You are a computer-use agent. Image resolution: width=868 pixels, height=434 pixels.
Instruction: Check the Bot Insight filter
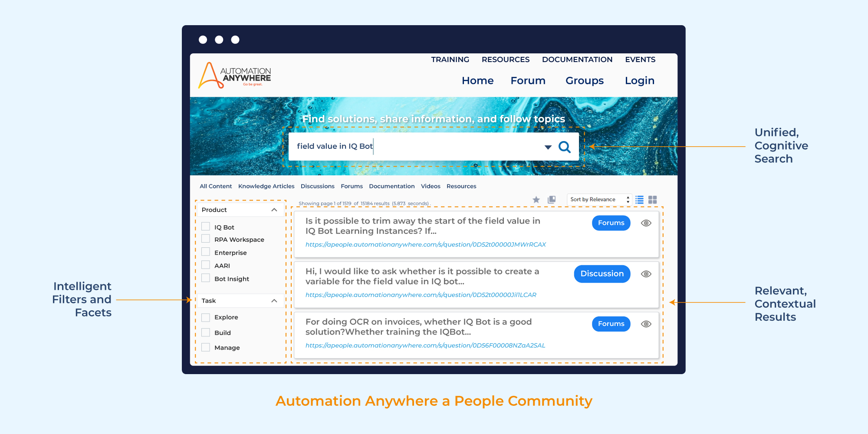[206, 278]
